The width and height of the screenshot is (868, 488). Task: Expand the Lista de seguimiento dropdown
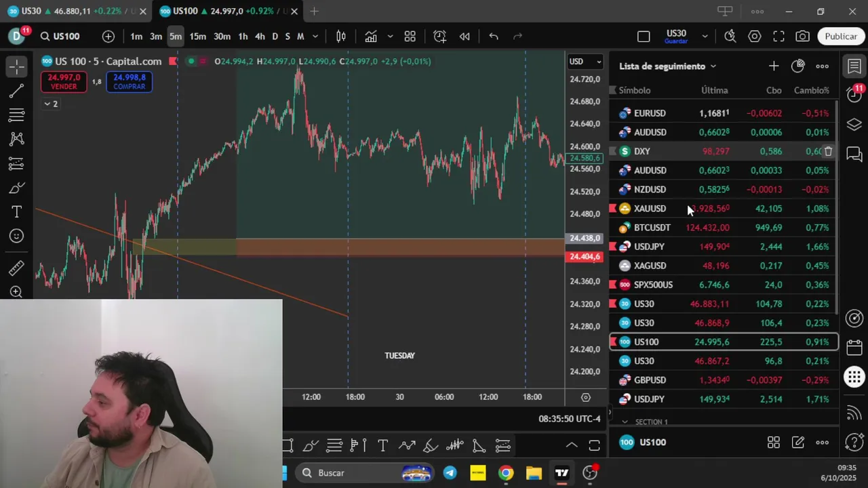coord(667,66)
